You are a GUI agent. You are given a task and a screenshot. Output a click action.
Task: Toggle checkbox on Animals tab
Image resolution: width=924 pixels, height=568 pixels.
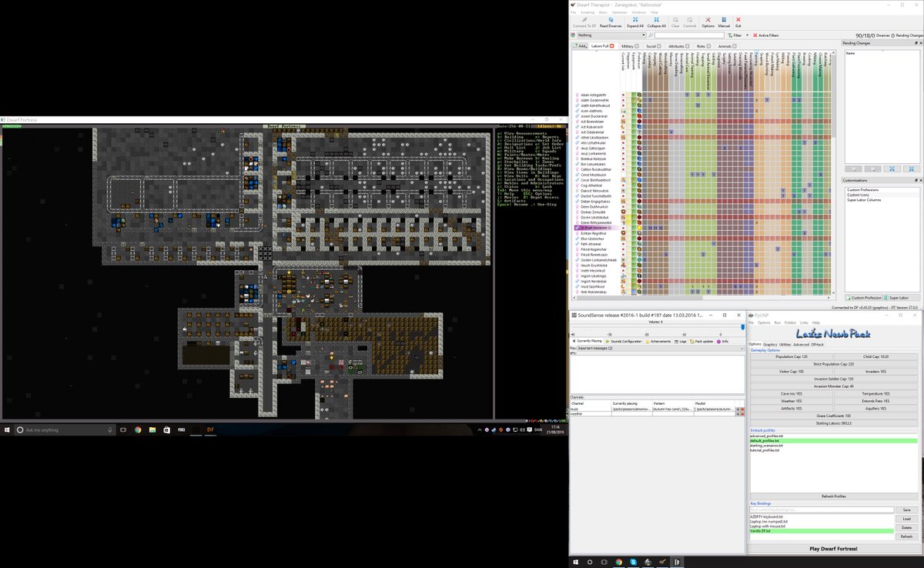pos(734,46)
